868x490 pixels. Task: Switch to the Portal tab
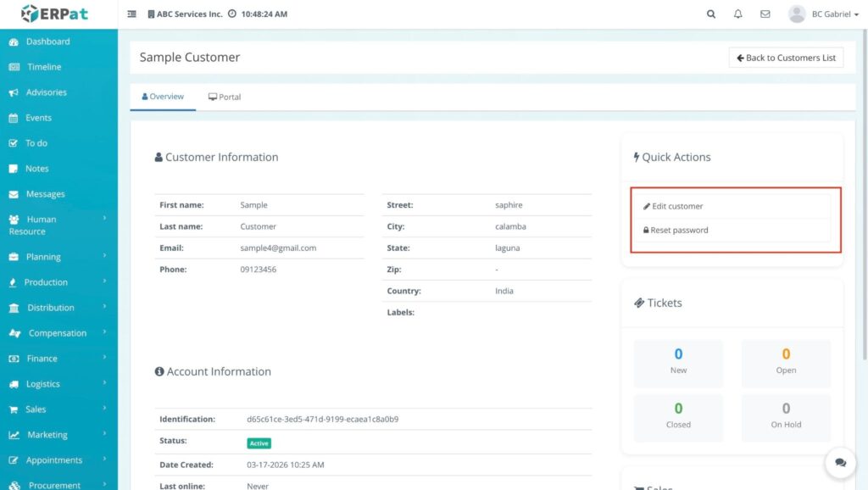[225, 97]
